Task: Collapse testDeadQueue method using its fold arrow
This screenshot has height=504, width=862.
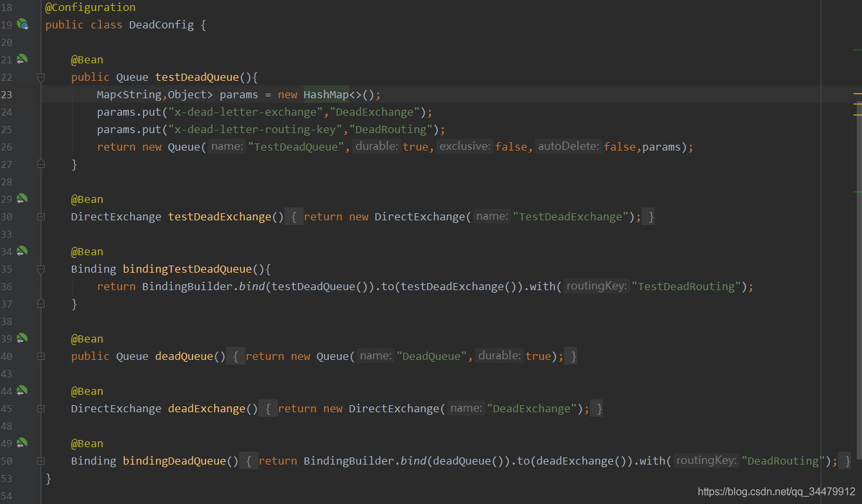Action: coord(40,77)
